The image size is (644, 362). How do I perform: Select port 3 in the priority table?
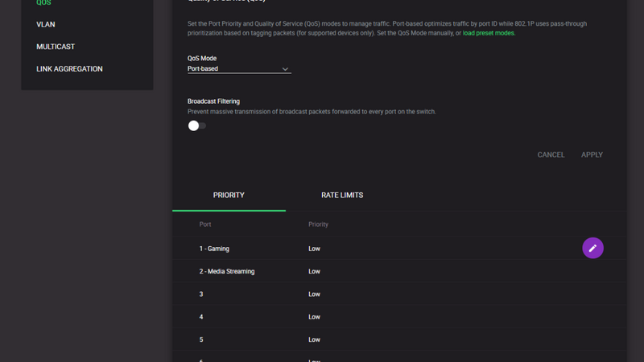tap(201, 294)
